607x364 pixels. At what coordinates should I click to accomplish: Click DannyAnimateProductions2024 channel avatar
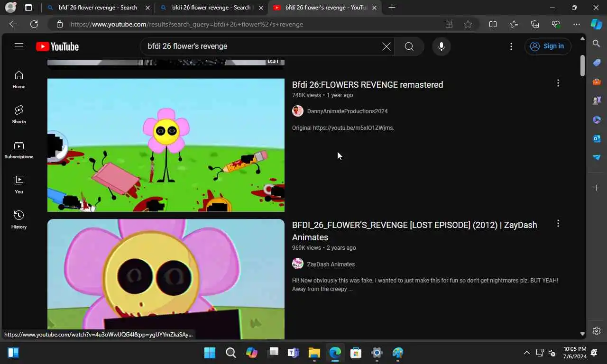click(x=298, y=111)
